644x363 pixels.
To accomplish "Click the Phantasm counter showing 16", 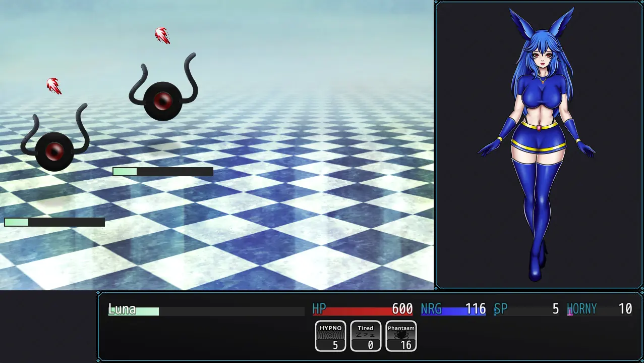I will [406, 345].
